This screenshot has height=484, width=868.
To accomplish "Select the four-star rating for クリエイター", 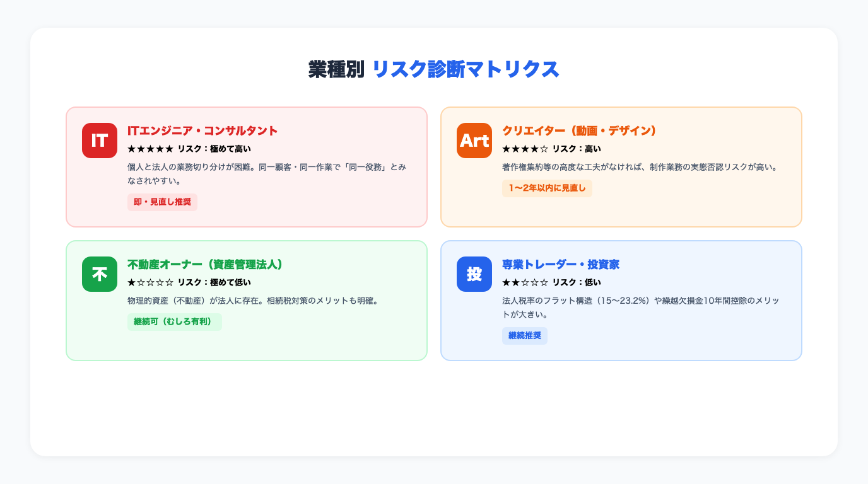I will click(x=524, y=149).
